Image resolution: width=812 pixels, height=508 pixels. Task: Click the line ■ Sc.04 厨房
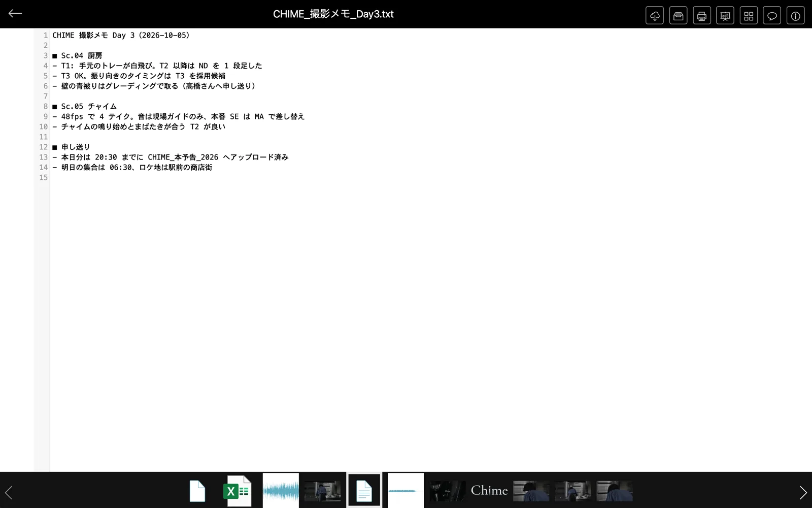click(77, 55)
